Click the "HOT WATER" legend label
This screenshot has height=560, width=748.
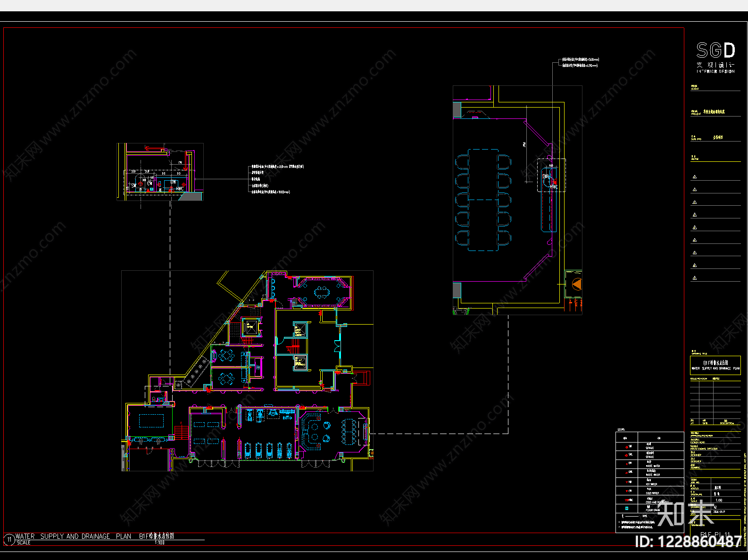pyautogui.click(x=652, y=484)
